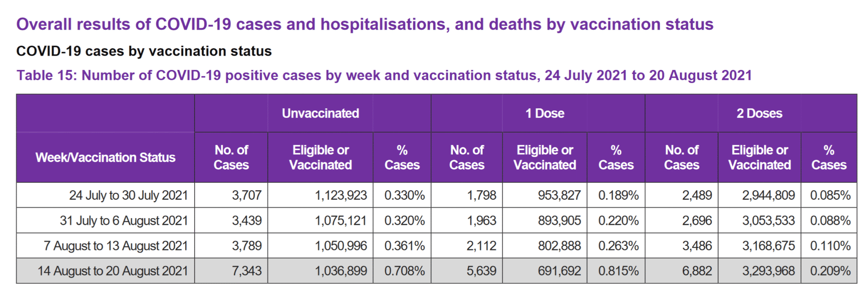868x303 pixels.
Task: Select the 1 Dose group header
Action: pos(545,113)
